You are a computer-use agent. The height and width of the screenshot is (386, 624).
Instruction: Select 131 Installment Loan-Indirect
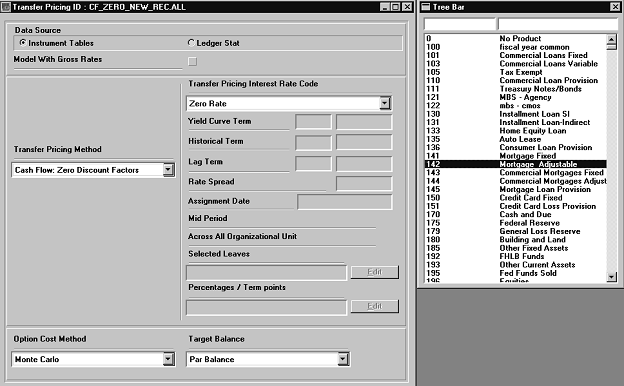click(x=516, y=122)
